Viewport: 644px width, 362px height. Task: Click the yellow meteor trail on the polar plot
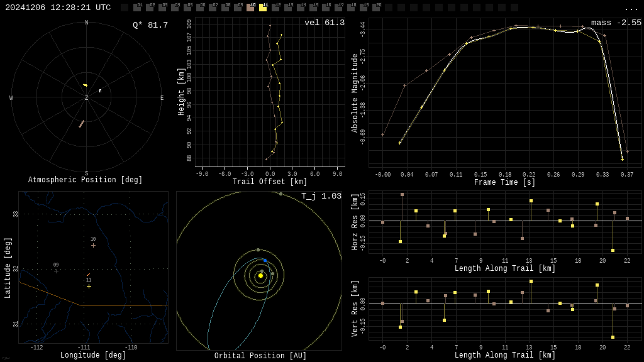(x=85, y=85)
